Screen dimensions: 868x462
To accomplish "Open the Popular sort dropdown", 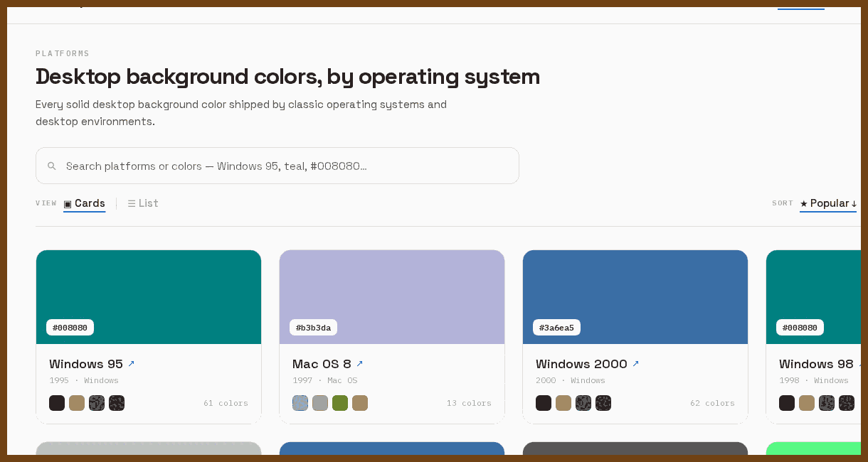I will [828, 203].
